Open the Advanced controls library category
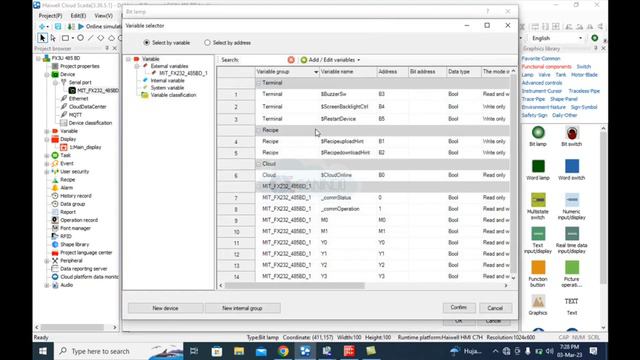640x360 pixels. tap(542, 83)
